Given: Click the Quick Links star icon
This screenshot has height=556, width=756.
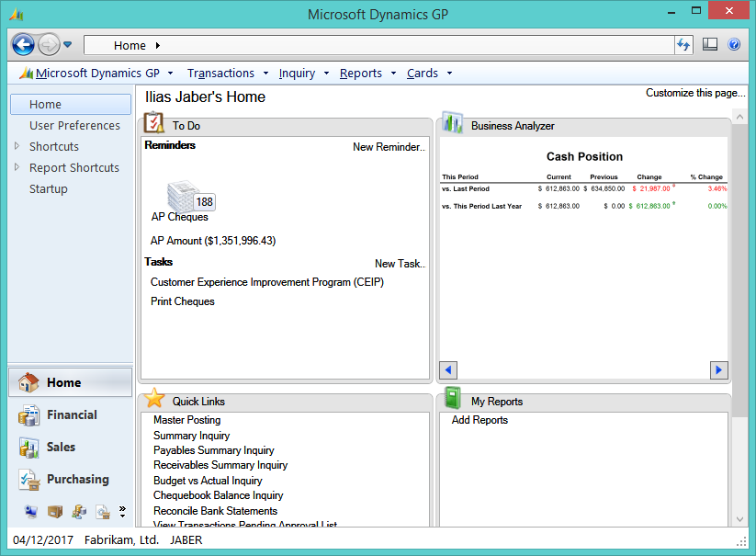Looking at the screenshot, I should 154,398.
